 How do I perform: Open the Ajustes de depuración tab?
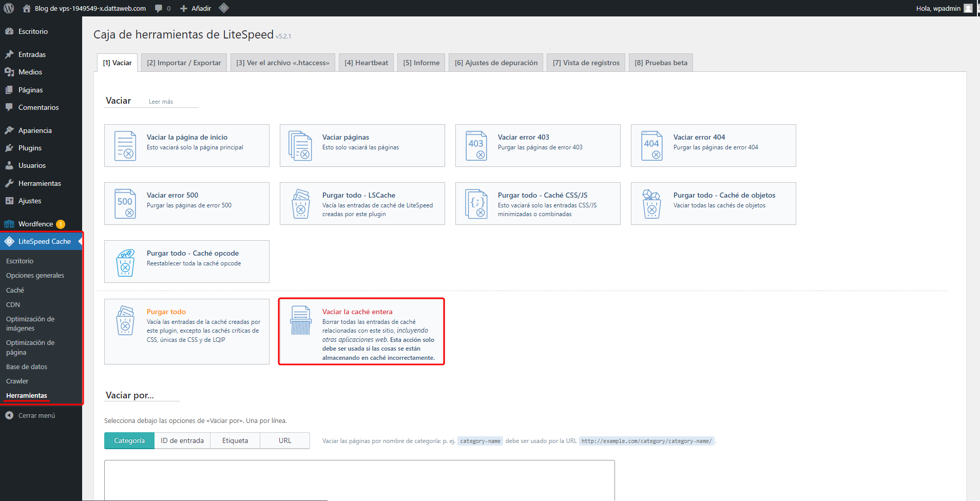[496, 63]
